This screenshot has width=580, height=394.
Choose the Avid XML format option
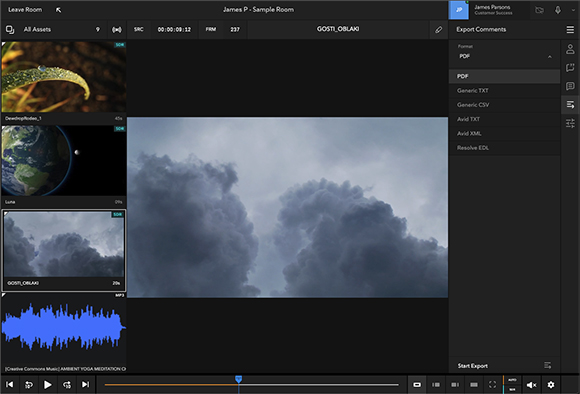point(504,134)
